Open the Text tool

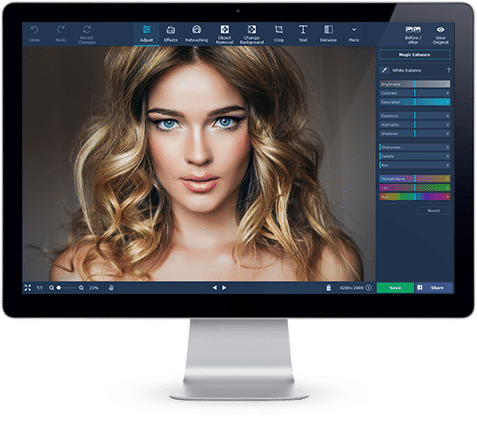[303, 34]
